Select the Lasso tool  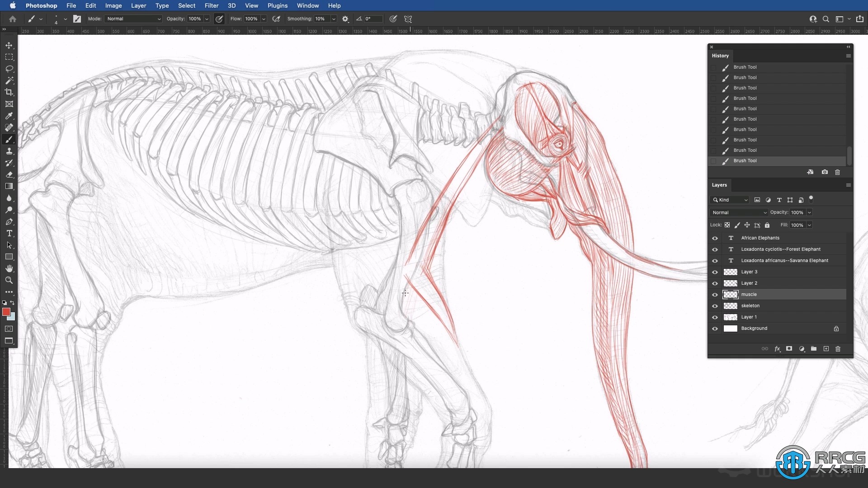point(9,69)
